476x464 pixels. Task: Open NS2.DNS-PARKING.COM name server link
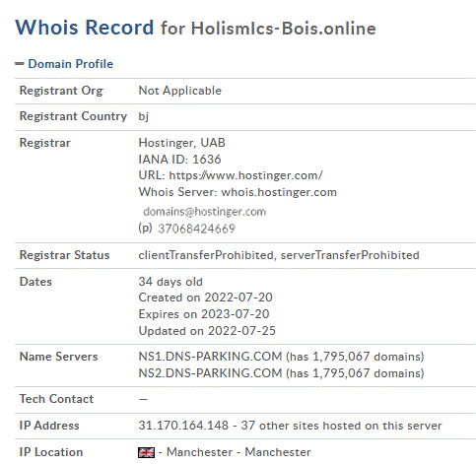point(210,373)
